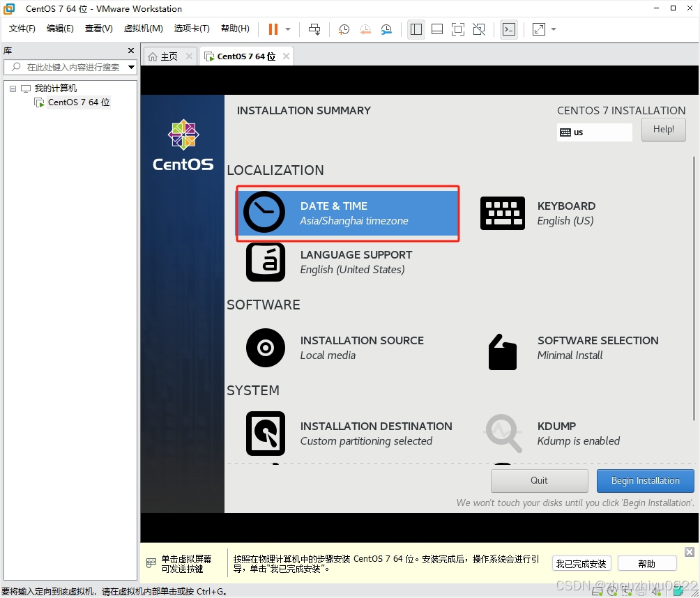700x598 pixels.
Task: Select CentOS 7 64 位 in the library tree
Action: click(79, 102)
